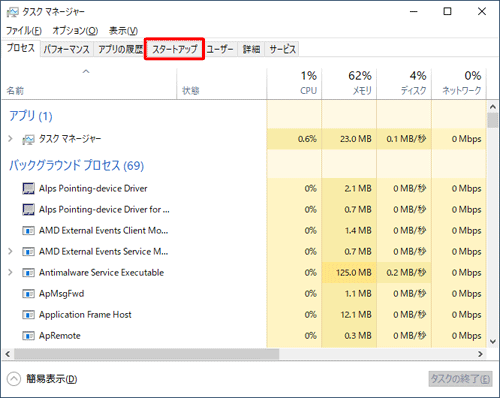
Task: Click the AMD External Events Client icon
Action: [x=28, y=231]
